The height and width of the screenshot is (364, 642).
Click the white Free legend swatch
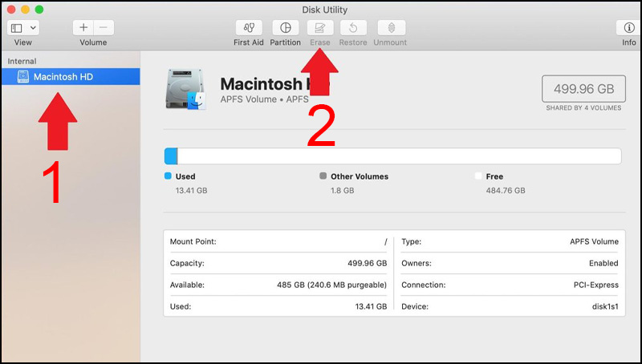click(x=478, y=176)
